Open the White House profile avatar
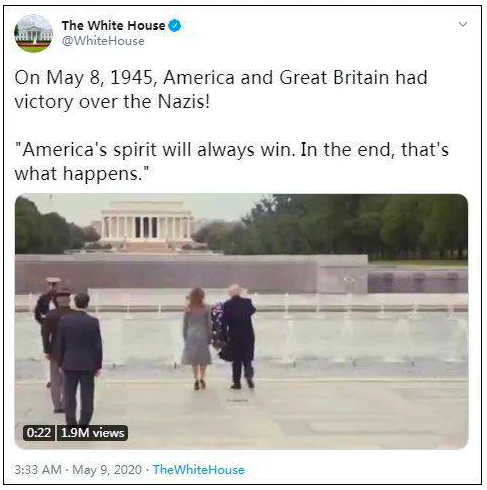This screenshot has width=487, height=490. click(33, 33)
